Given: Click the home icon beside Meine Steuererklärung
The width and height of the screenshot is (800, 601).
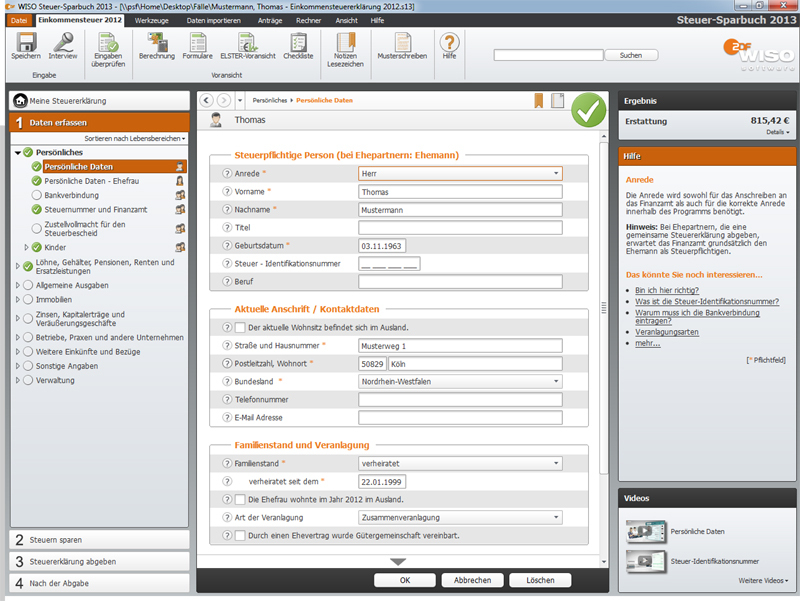Looking at the screenshot, I should 20,101.
